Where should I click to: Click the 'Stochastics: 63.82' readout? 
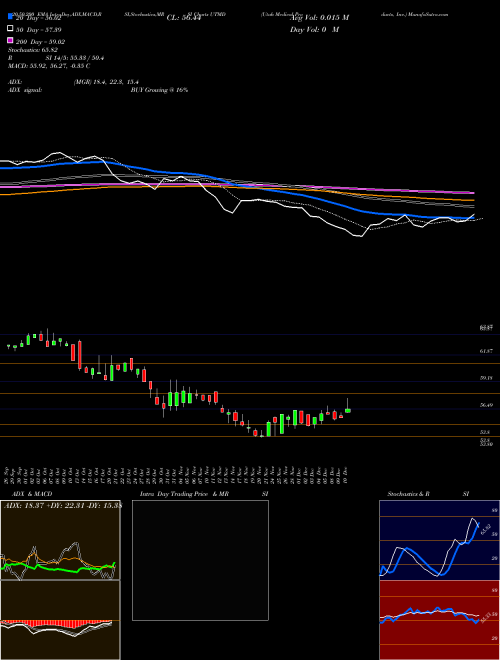[x=33, y=50]
